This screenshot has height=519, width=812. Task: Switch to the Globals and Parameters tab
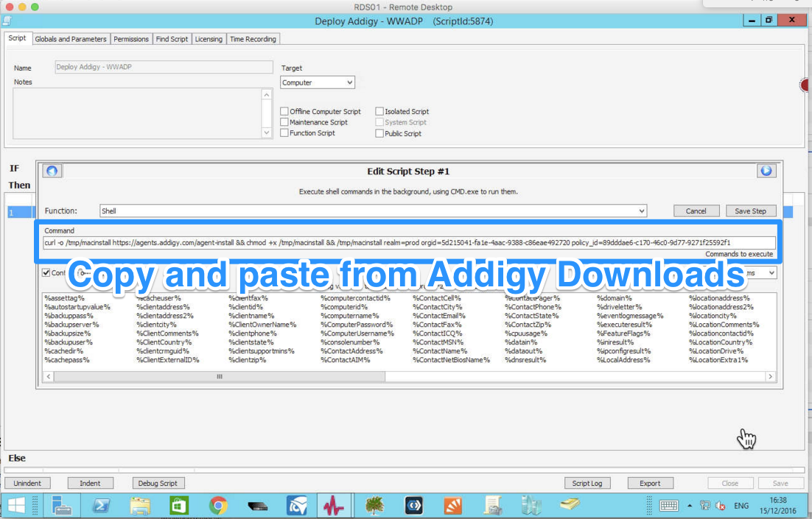70,38
